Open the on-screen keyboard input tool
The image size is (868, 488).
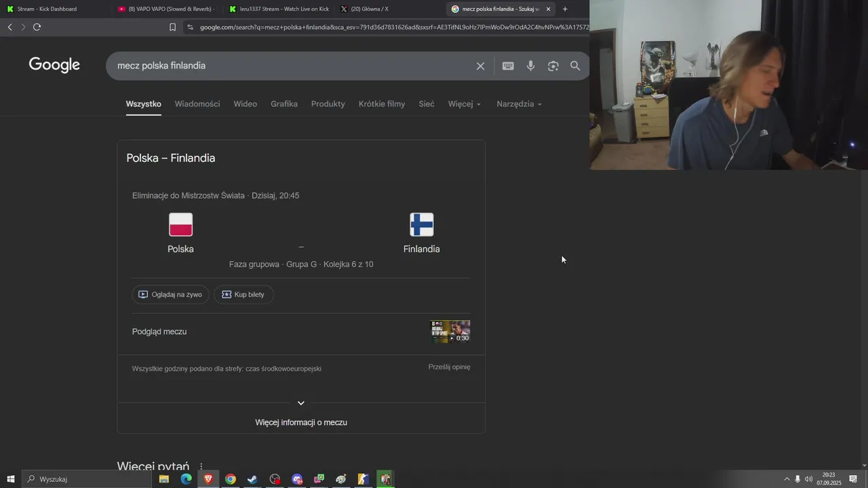508,66
